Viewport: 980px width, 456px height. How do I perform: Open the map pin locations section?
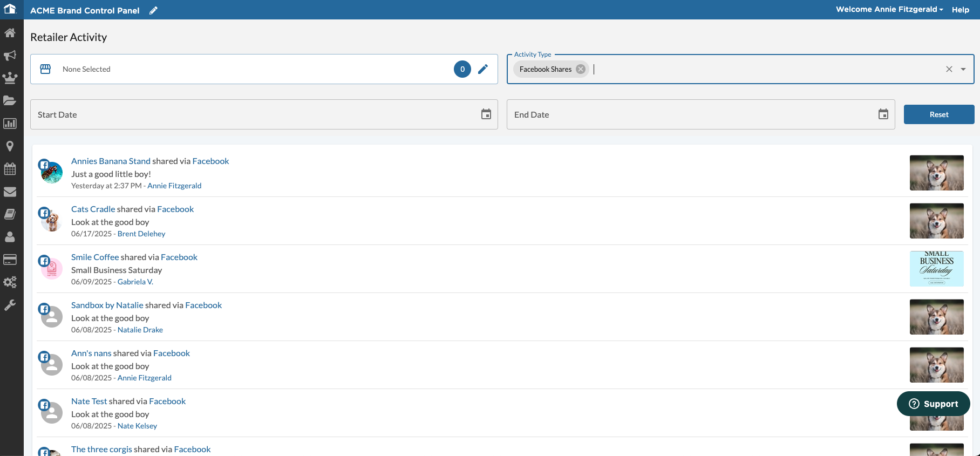point(10,146)
